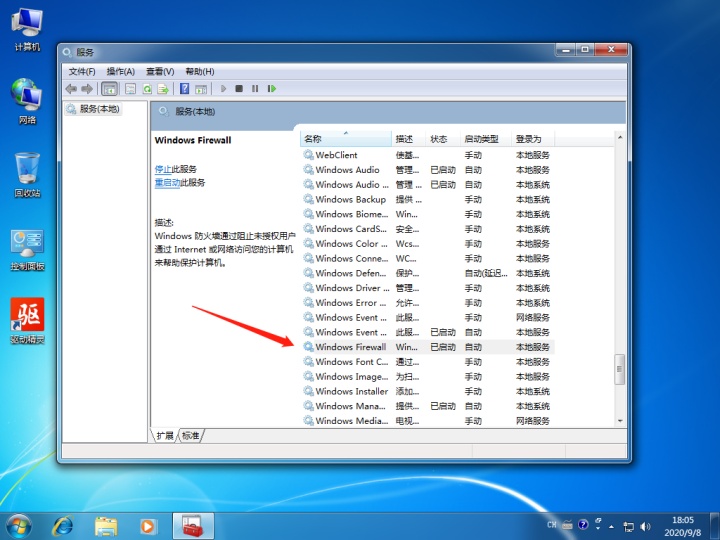This screenshot has width=720, height=540.
Task: Click the network tray icon
Action: (628, 527)
